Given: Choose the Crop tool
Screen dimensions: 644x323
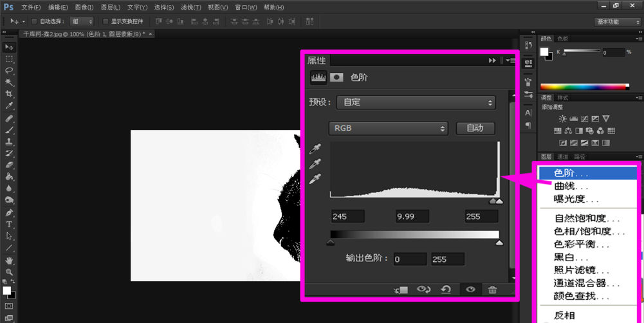Looking at the screenshot, I should (9, 95).
